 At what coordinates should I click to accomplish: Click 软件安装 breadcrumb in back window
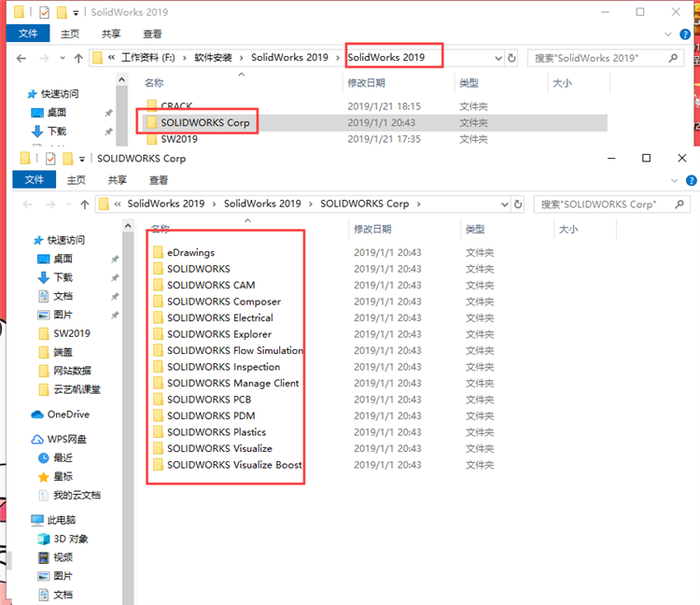[x=213, y=58]
